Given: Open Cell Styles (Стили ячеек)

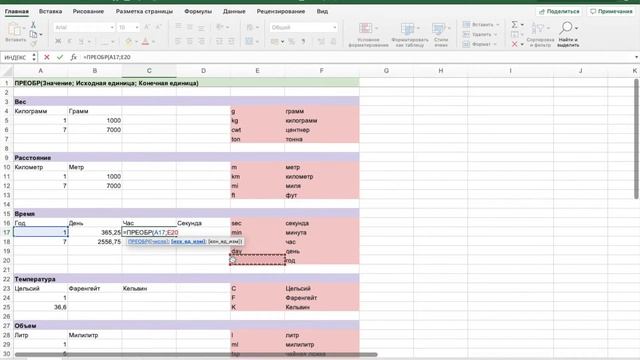Looking at the screenshot, I should 441,35.
